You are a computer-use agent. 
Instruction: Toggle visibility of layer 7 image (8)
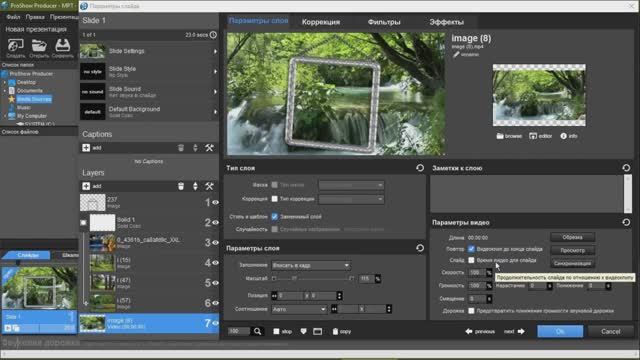pyautogui.click(x=215, y=323)
